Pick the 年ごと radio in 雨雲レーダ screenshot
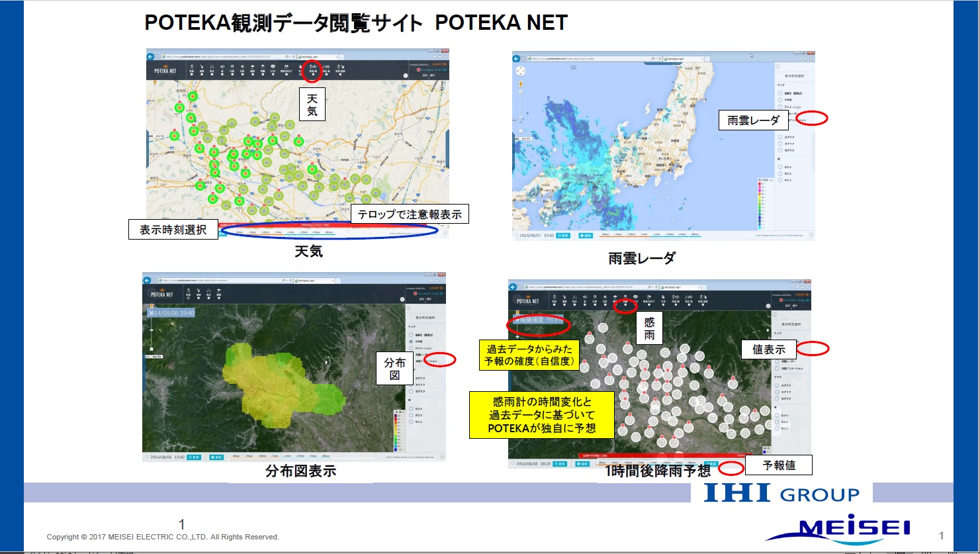 pyautogui.click(x=780, y=180)
